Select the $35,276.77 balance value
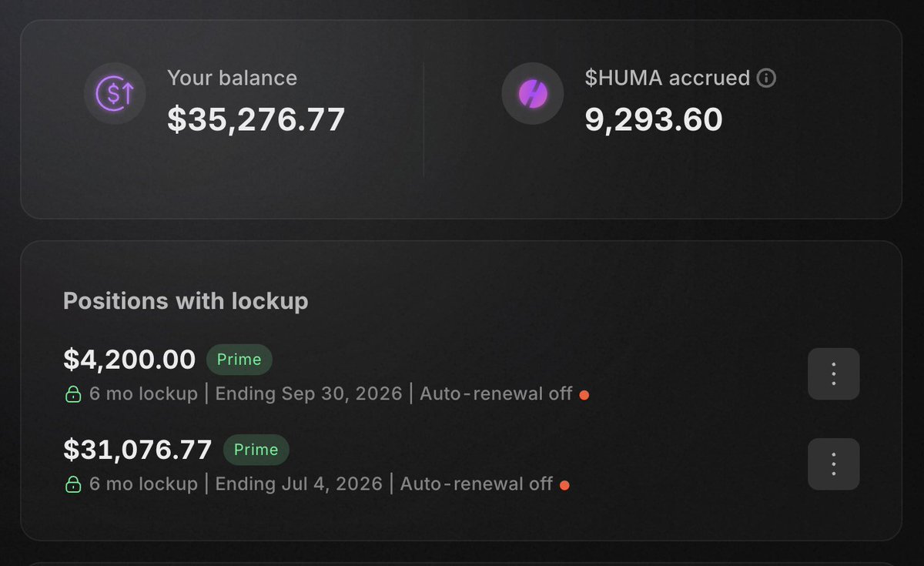This screenshot has height=566, width=924. (256, 119)
